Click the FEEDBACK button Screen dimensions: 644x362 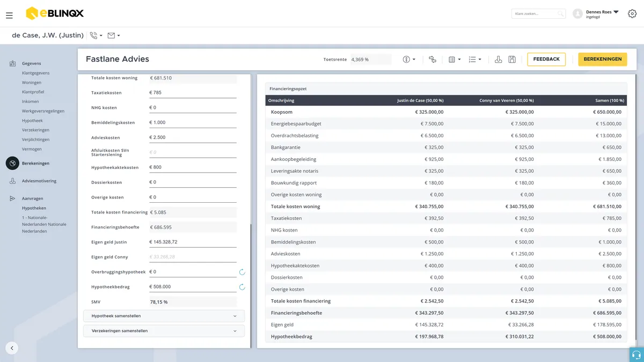(x=546, y=59)
